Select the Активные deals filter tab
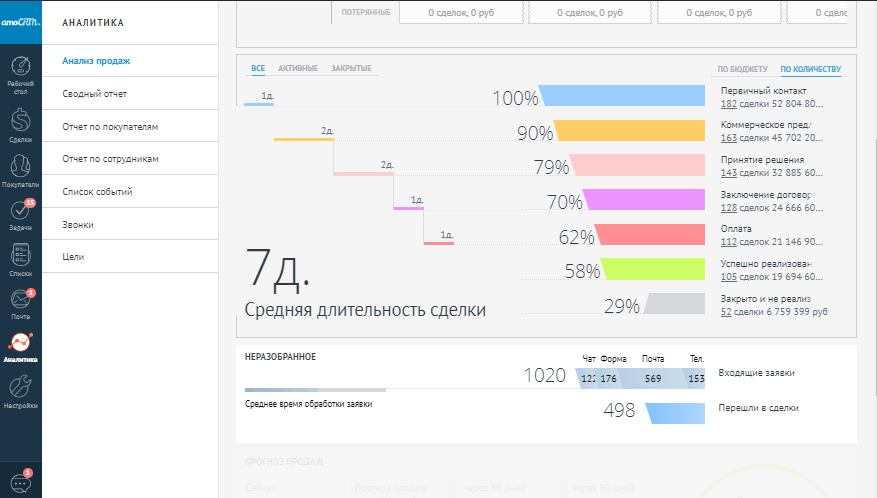The width and height of the screenshot is (877, 498). pyautogui.click(x=298, y=68)
